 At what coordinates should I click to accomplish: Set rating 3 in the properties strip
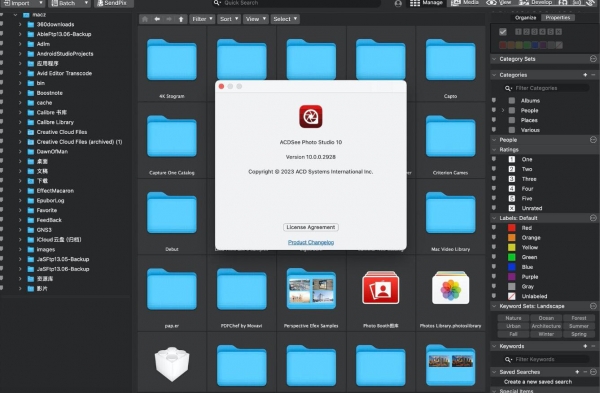click(534, 32)
